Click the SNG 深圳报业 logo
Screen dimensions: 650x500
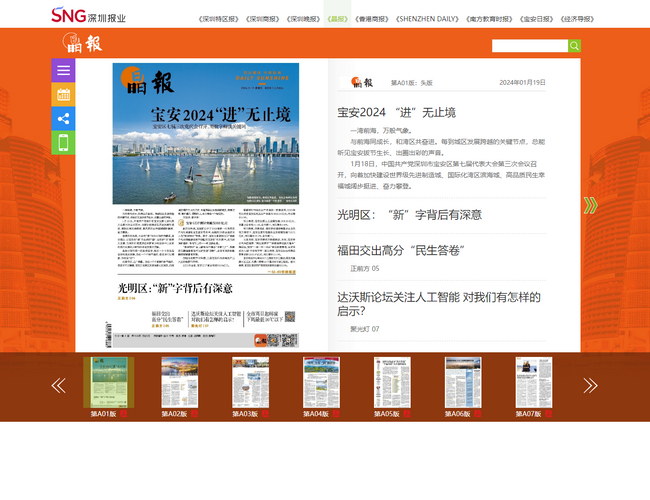pyautogui.click(x=89, y=16)
